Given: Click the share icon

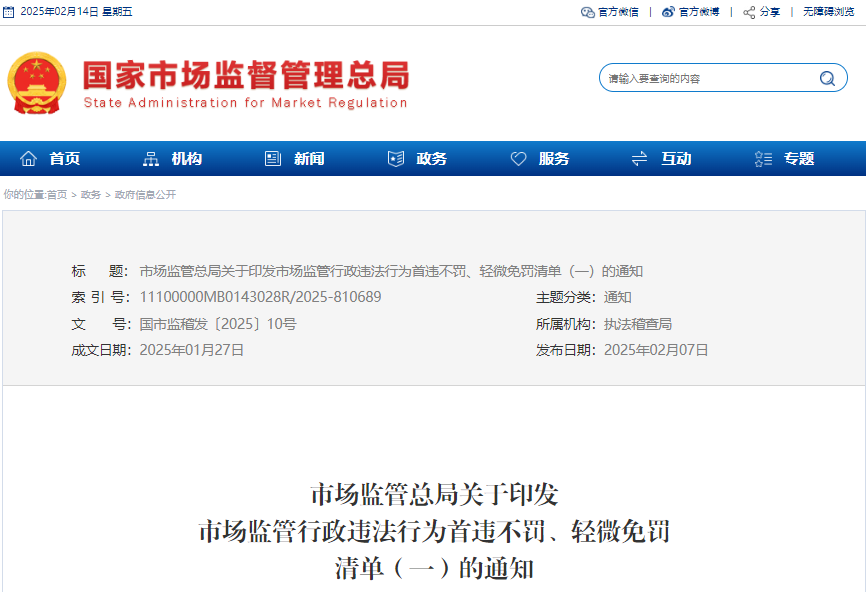Looking at the screenshot, I should tap(749, 12).
